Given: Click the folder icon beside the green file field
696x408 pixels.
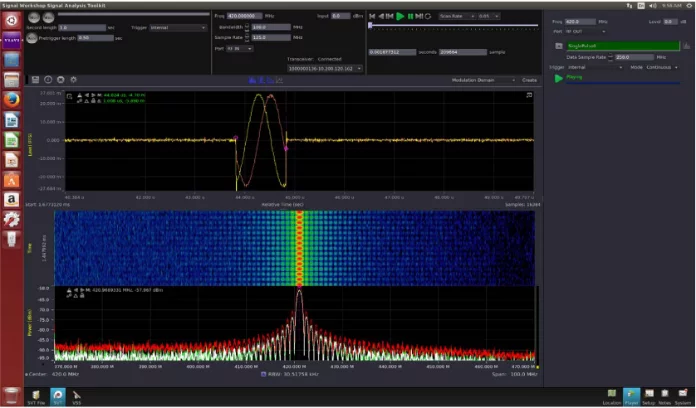Looking at the screenshot, I should pyautogui.click(x=559, y=46).
